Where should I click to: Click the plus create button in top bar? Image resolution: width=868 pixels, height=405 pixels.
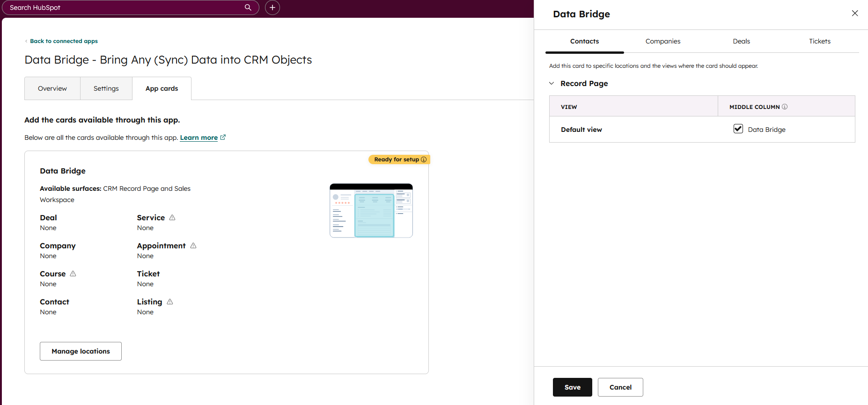272,7
